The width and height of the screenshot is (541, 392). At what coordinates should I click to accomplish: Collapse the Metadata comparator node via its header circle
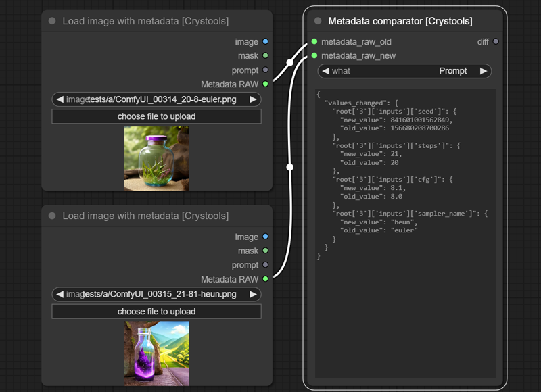(318, 20)
